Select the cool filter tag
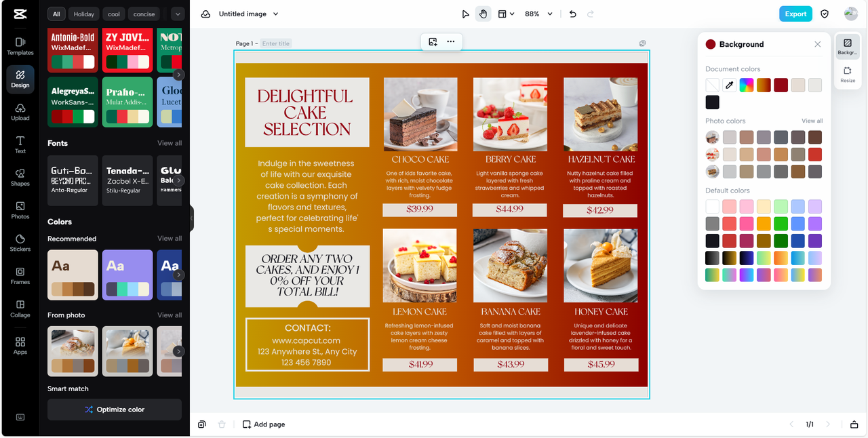The image size is (868, 438). 114,14
